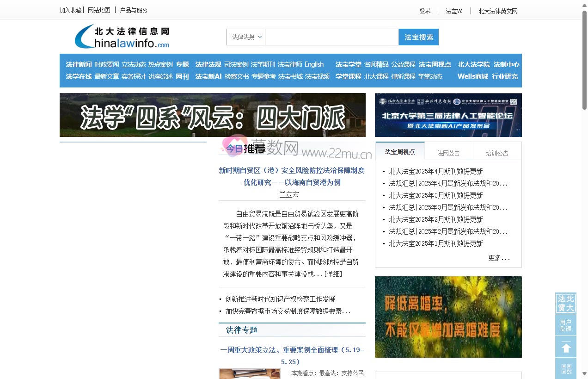Click the back-to-top arrow icon
The image size is (588, 379).
565,347
